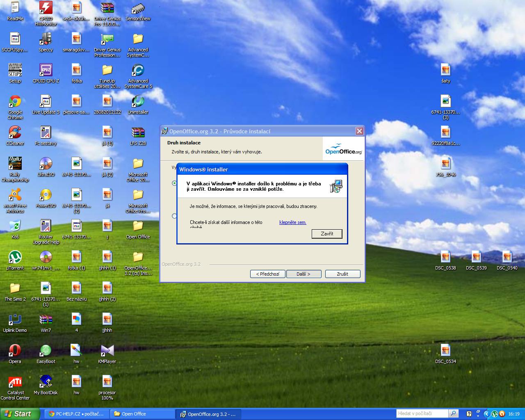The height and width of the screenshot is (420, 525).
Task: Select the SensorsView desktop icon
Action: [x=138, y=11]
